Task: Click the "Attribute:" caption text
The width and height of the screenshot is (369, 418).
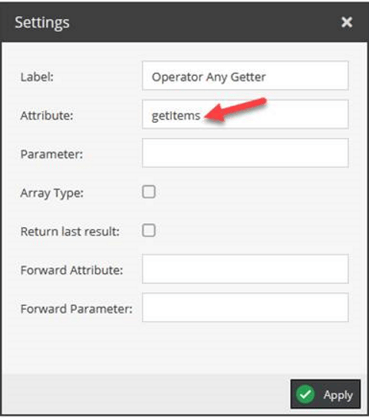Action: coord(47,116)
